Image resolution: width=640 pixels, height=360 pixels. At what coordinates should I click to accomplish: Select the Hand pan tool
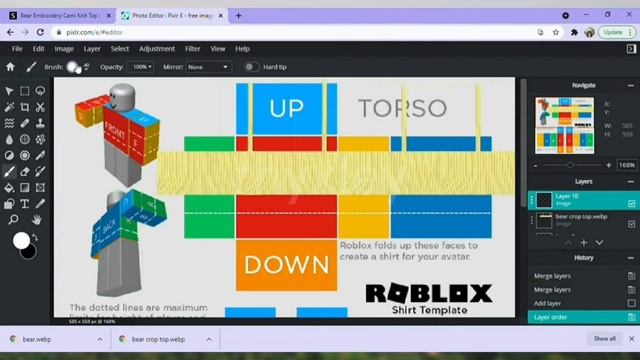pyautogui.click(x=36, y=220)
